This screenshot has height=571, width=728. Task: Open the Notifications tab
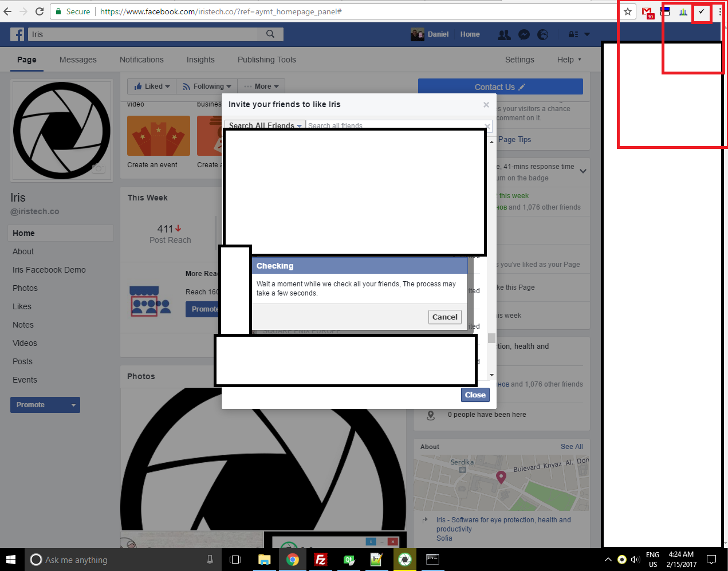click(x=141, y=60)
